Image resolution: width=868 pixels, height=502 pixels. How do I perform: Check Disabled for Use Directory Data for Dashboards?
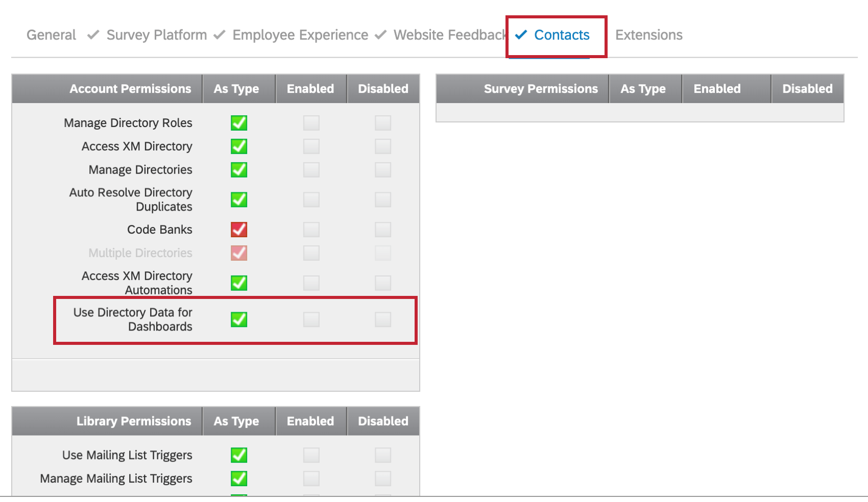pos(383,320)
